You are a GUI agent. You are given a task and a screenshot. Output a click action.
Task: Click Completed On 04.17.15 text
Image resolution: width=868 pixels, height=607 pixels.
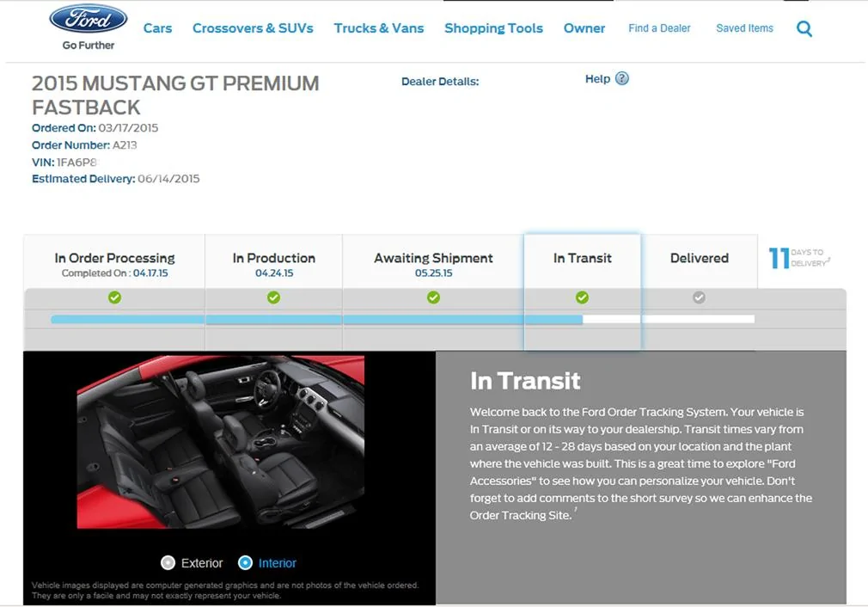(x=114, y=273)
